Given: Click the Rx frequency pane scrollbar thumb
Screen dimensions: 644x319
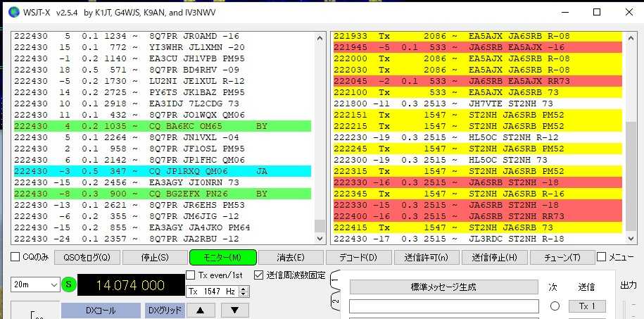Looking at the screenshot, I should coord(631,176).
